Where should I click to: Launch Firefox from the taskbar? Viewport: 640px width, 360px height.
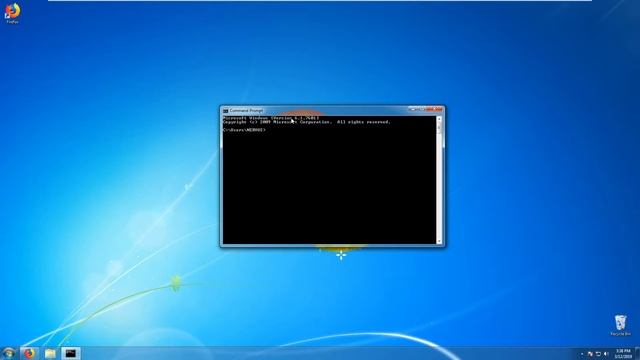(29, 353)
